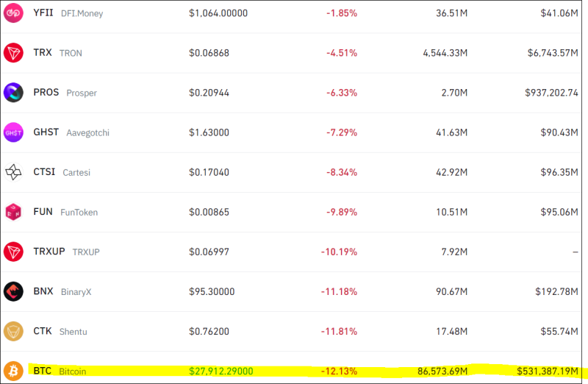
Task: Click the green $27,912.29000 Bitcoin price
Action: tap(221, 371)
